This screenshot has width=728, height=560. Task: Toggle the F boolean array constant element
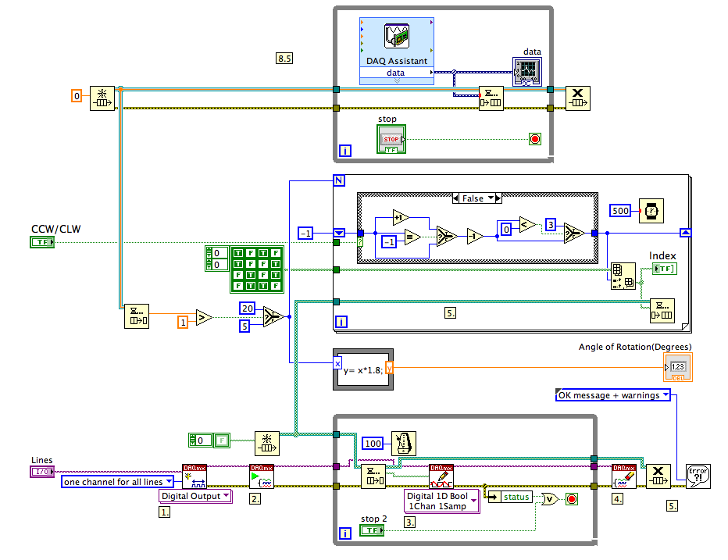pos(222,441)
